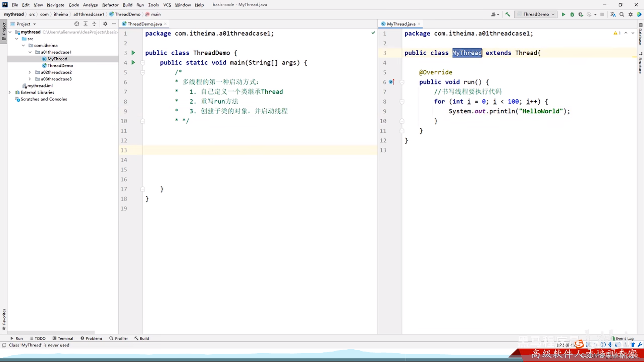Expand External Libraries node
644x362 pixels.
[x=10, y=92]
